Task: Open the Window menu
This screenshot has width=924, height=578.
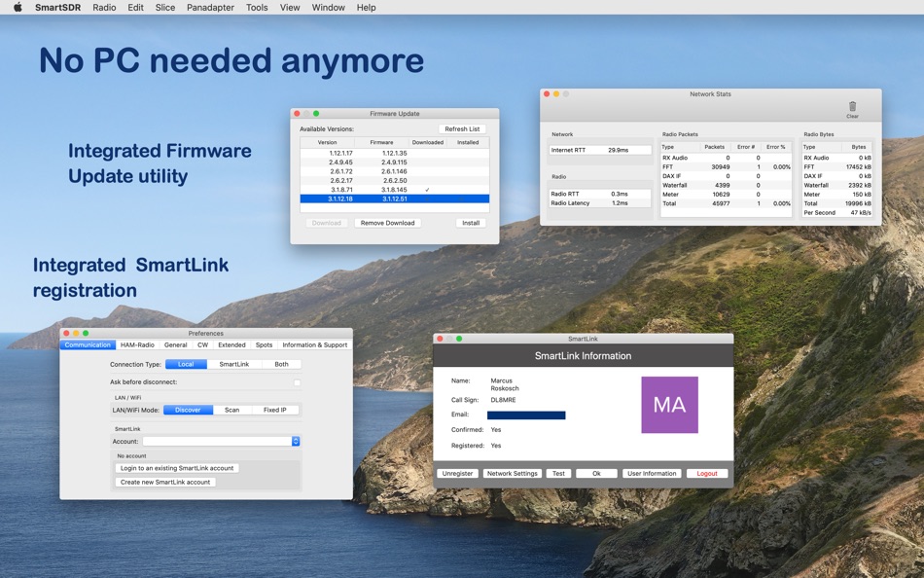Action: click(328, 7)
